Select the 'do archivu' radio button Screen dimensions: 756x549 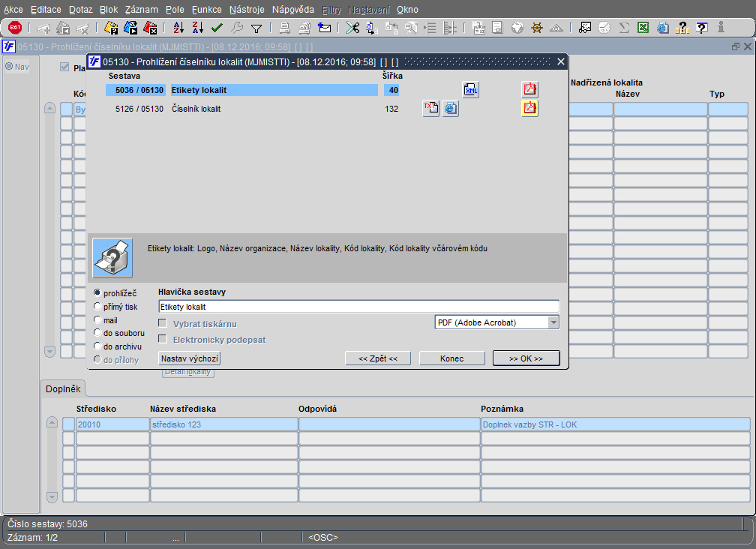97,346
